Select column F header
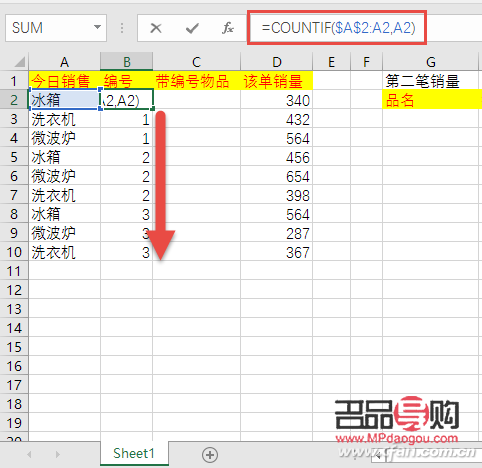 [366, 62]
